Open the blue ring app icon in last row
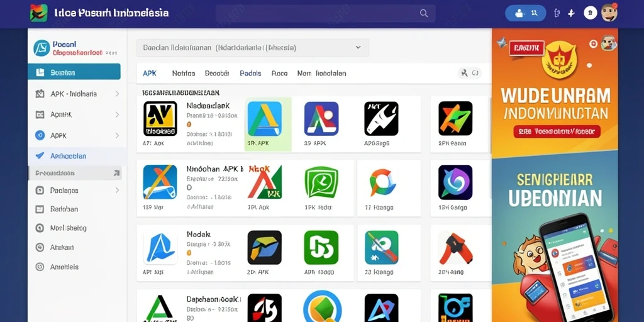Screen dimensions: 644x322 (x=322, y=307)
